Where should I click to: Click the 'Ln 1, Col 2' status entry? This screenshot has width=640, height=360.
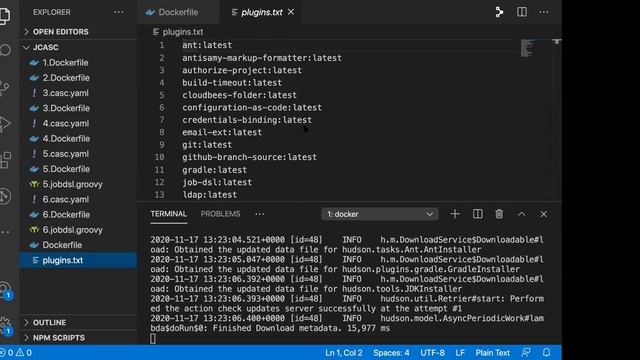344,353
